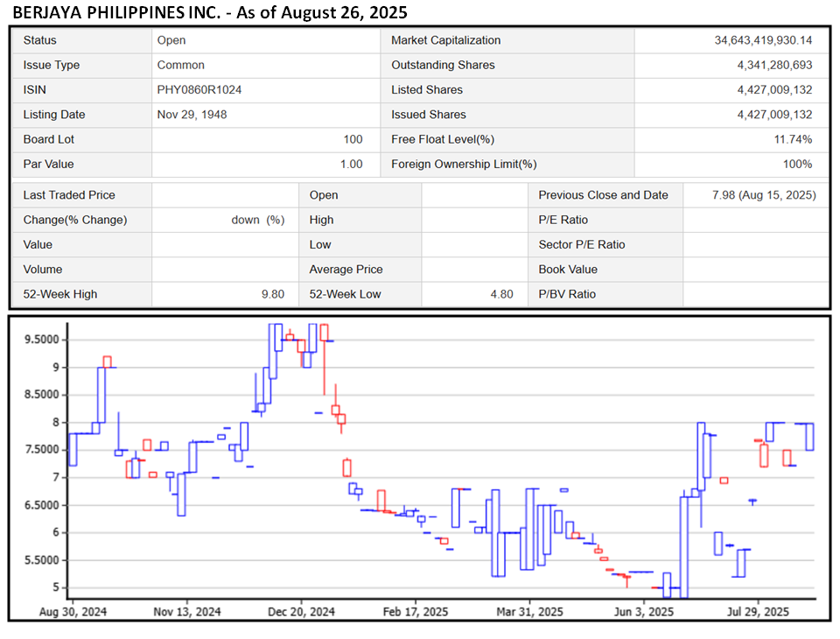The image size is (840, 639).
Task: Select the Outstanding Shares value 4,341,280,693
Action: pos(774,65)
